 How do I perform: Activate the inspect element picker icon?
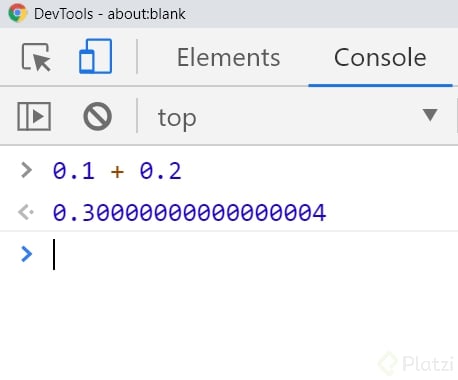point(36,57)
